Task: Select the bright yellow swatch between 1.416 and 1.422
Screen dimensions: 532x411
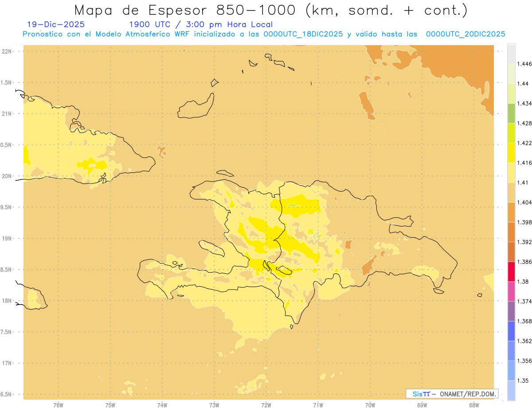Action: click(x=511, y=153)
